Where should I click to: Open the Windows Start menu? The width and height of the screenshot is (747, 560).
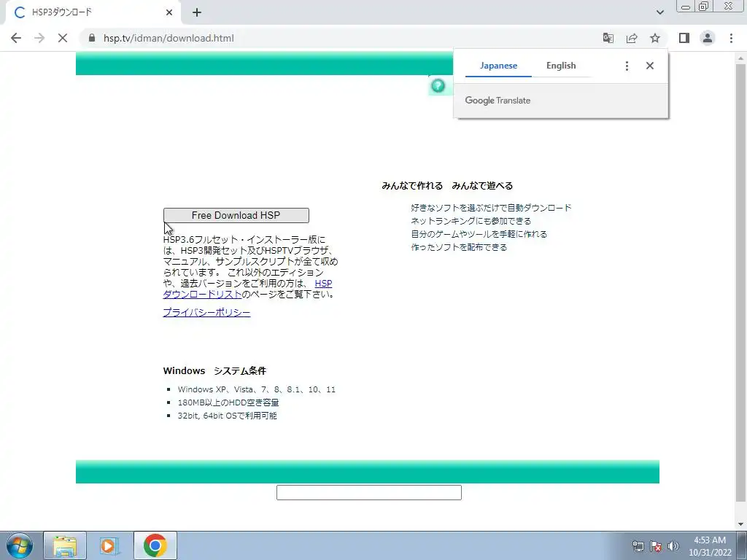[x=20, y=545]
